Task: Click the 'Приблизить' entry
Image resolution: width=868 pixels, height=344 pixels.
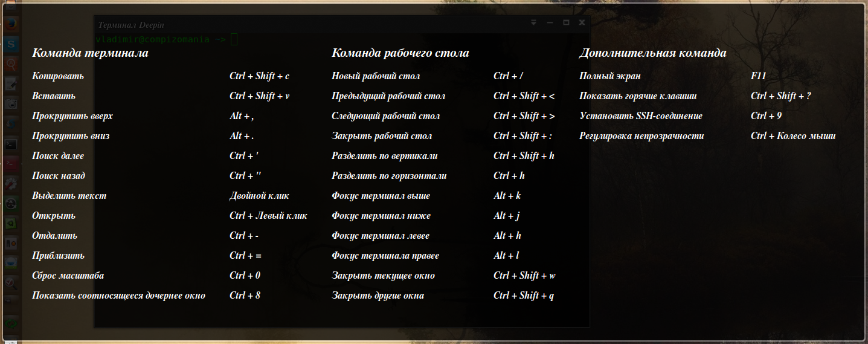Action: [58, 256]
